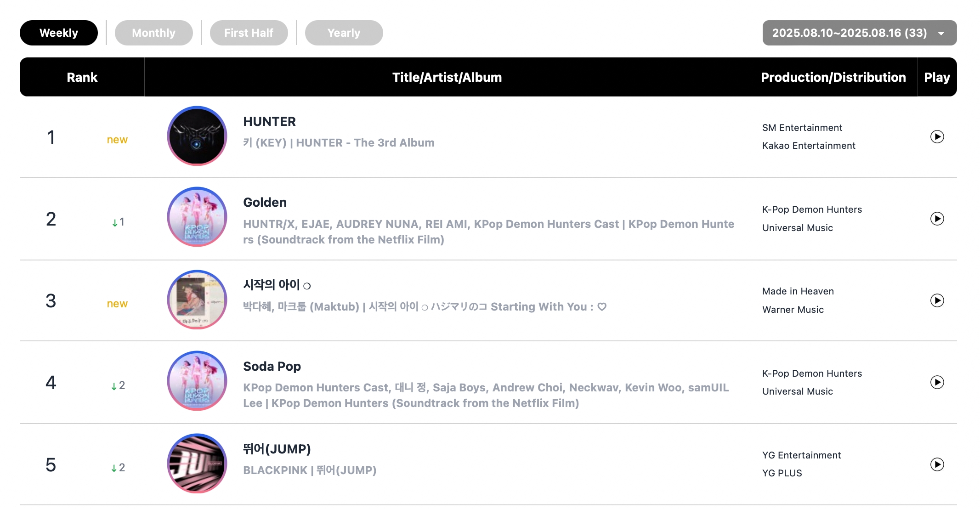Click the Golden song title
This screenshot has height=509, width=980.
[265, 202]
